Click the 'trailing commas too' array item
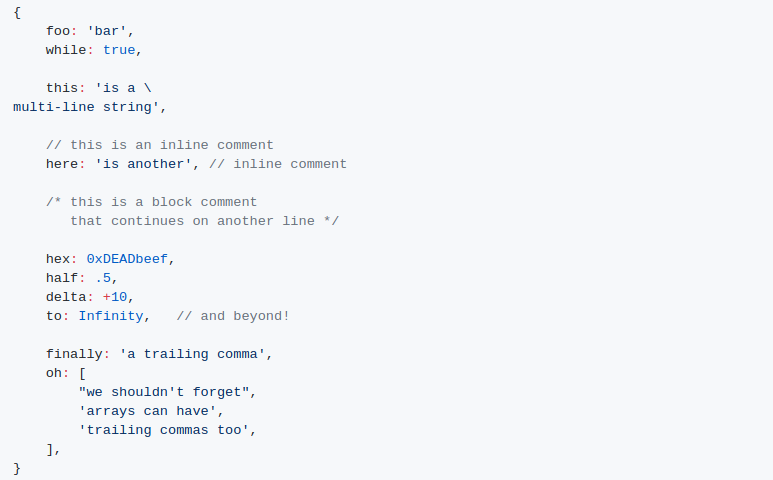 [x=164, y=430]
